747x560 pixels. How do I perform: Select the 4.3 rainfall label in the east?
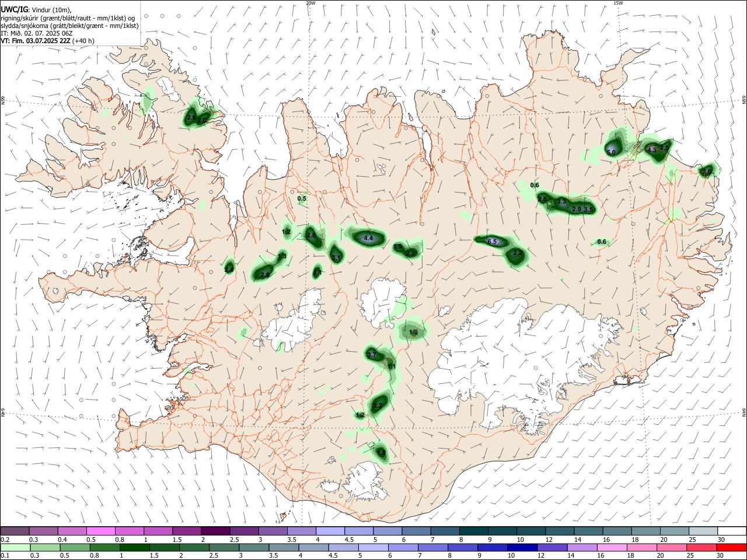coord(652,150)
